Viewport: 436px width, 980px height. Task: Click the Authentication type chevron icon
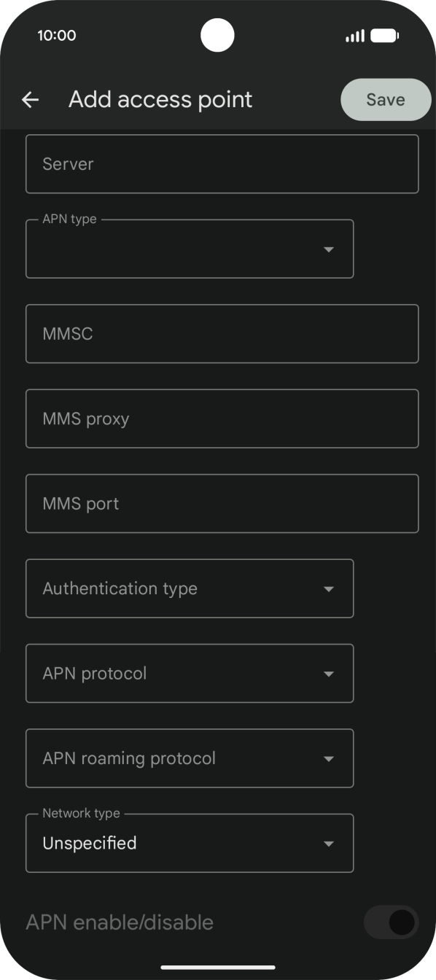pos(329,588)
